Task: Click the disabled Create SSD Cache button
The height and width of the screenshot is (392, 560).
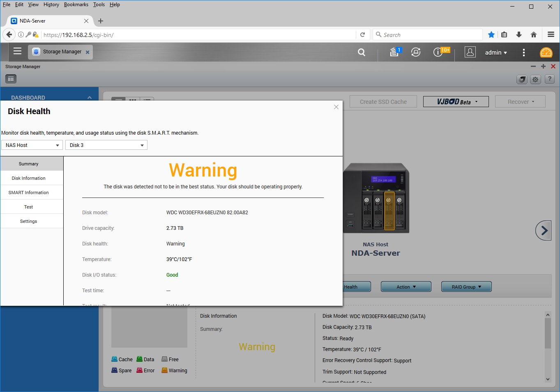Action: (x=383, y=102)
